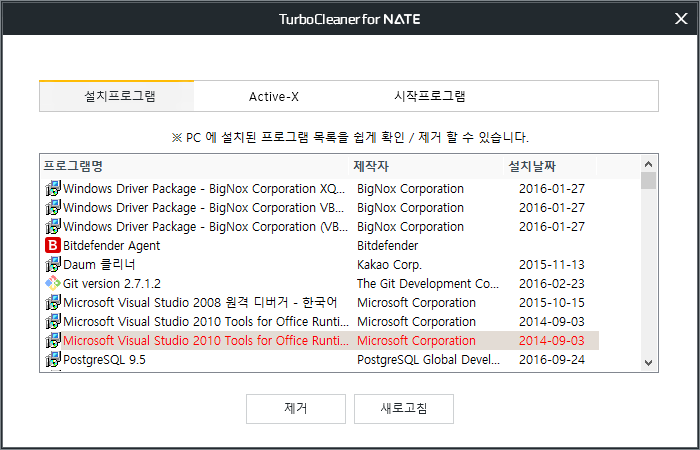Click the red Microsoft Corporation publisher cell
The image size is (700, 450).
[x=417, y=340]
